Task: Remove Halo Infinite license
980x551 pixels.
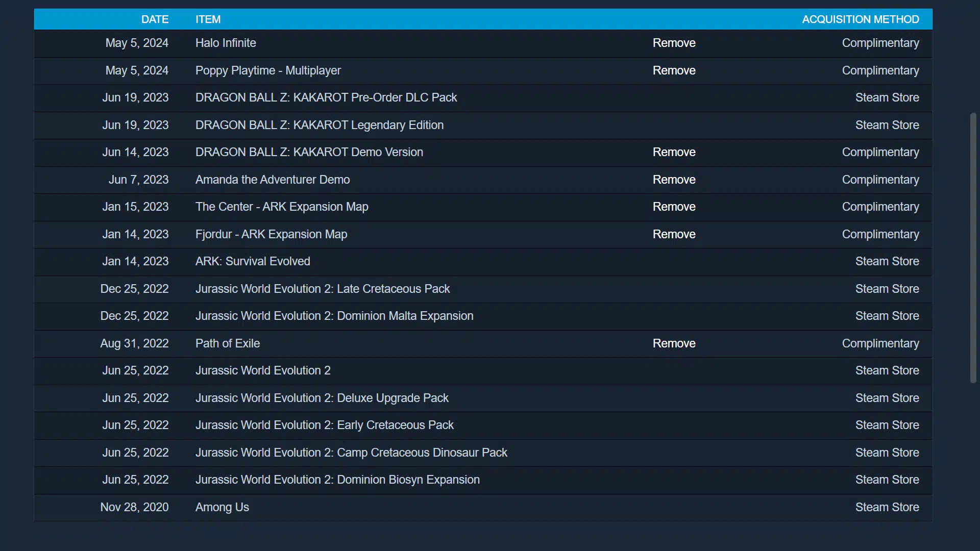Action: (x=674, y=43)
